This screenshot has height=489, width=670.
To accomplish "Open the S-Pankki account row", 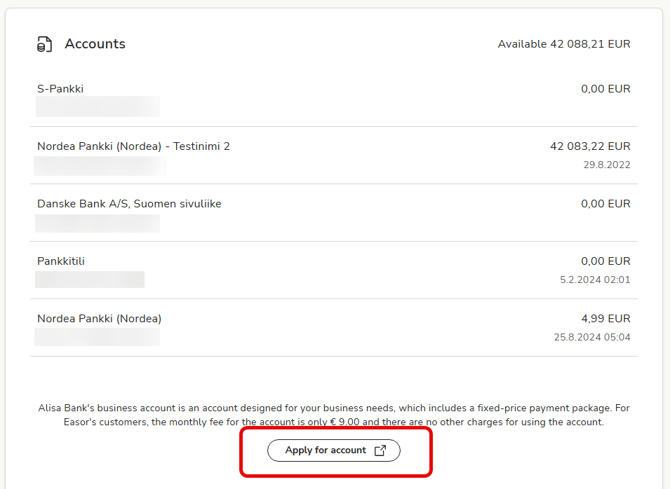I will pos(334,98).
